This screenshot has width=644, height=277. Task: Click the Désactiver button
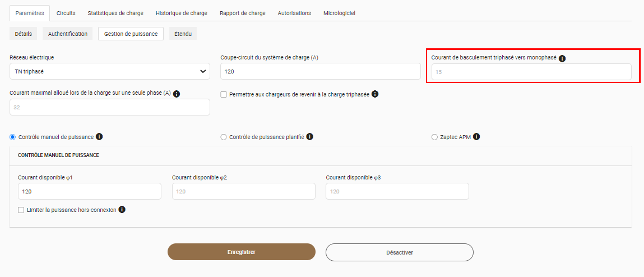(x=400, y=253)
